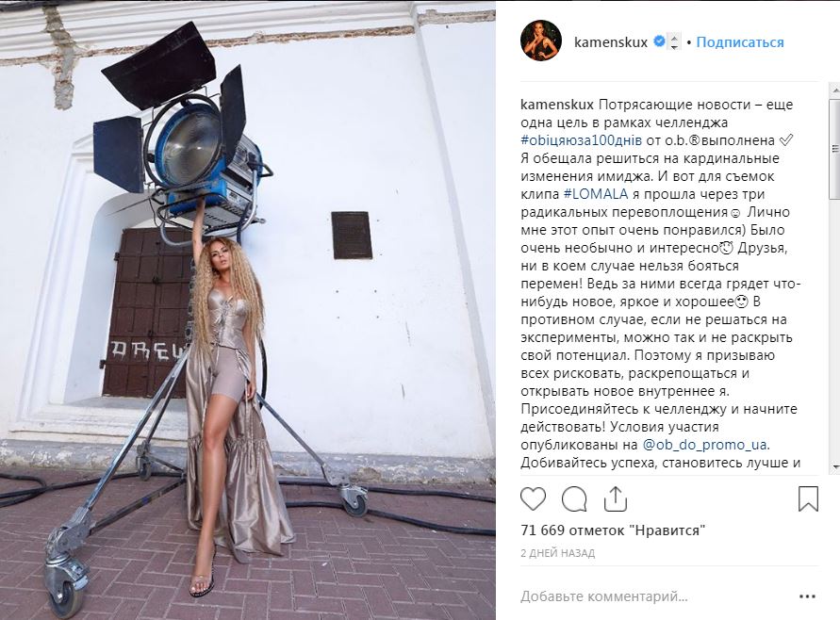Open the '2 дней назад' post timestamp

coord(558,553)
